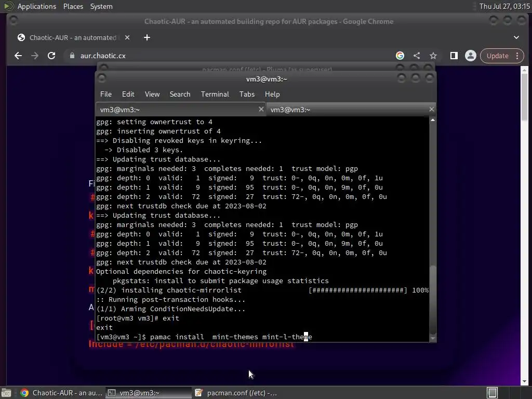The image size is (532, 399).
Task: Open the Terminal menu in menubar
Action: (215, 95)
